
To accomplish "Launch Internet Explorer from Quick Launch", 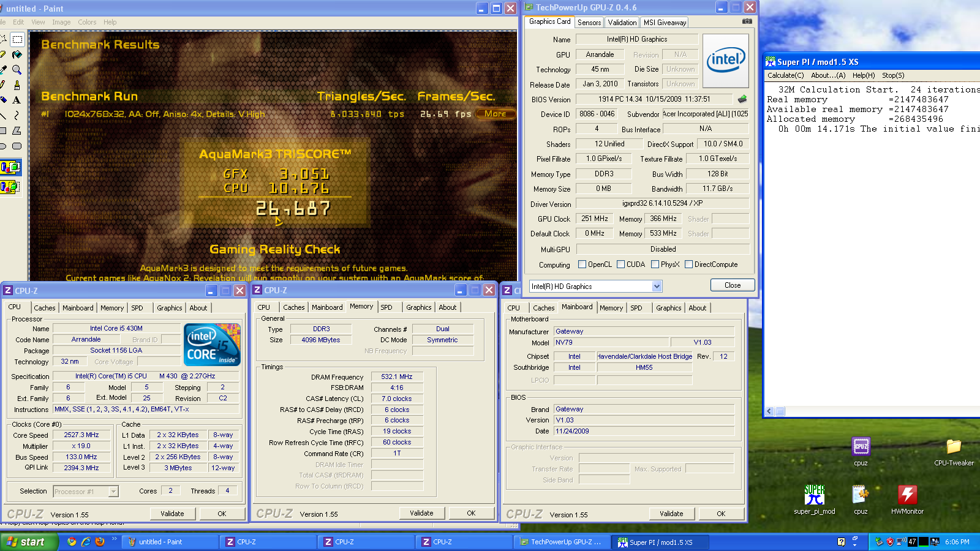I will coord(86,542).
